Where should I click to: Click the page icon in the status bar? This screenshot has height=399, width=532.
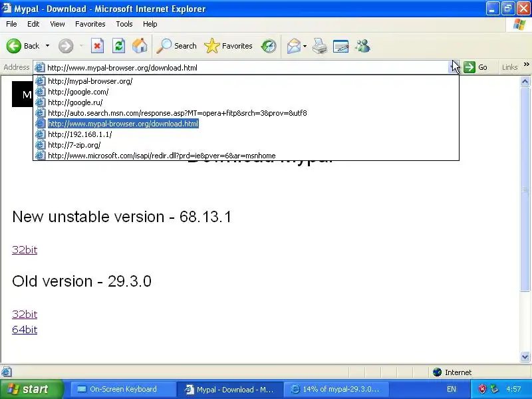[7, 372]
